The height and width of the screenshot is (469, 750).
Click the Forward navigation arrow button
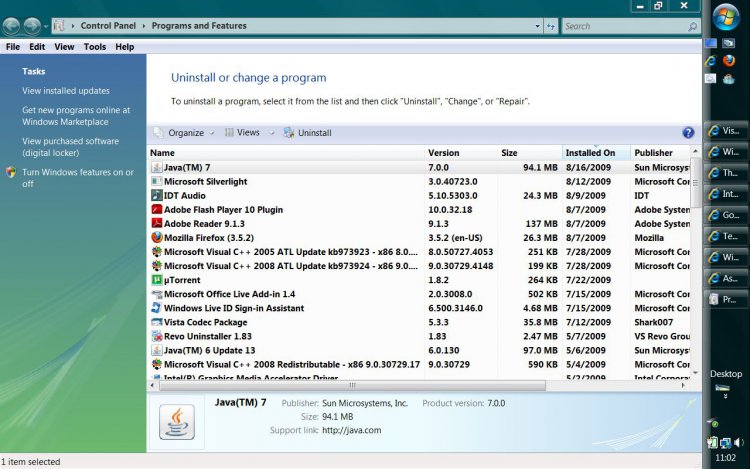pyautogui.click(x=32, y=26)
